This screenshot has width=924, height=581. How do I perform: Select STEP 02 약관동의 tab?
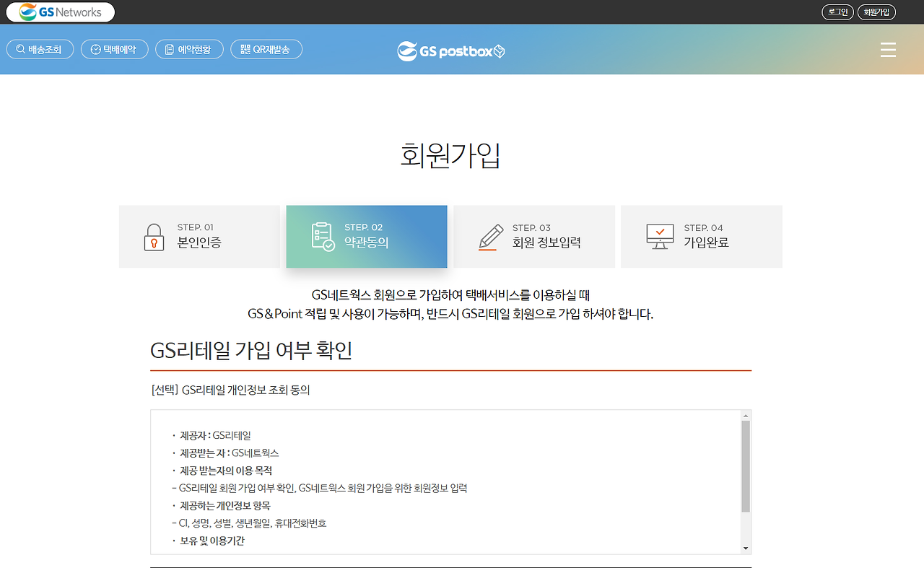pos(367,237)
